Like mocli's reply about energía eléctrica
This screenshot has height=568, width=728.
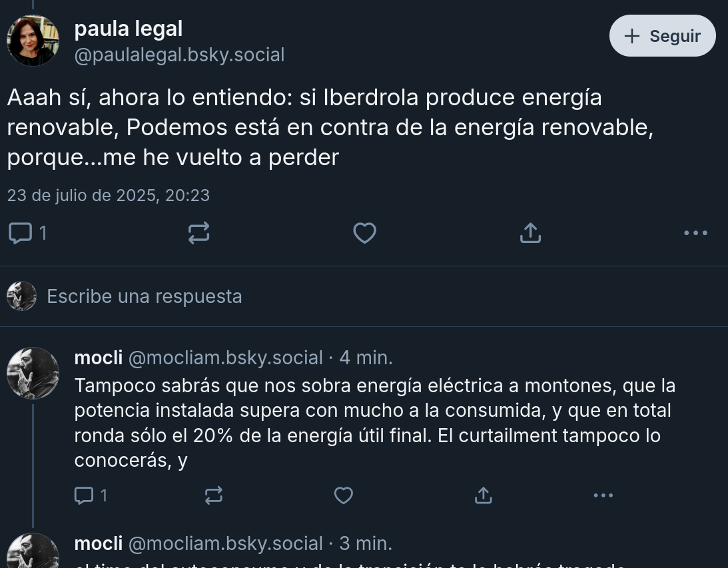pos(343,495)
